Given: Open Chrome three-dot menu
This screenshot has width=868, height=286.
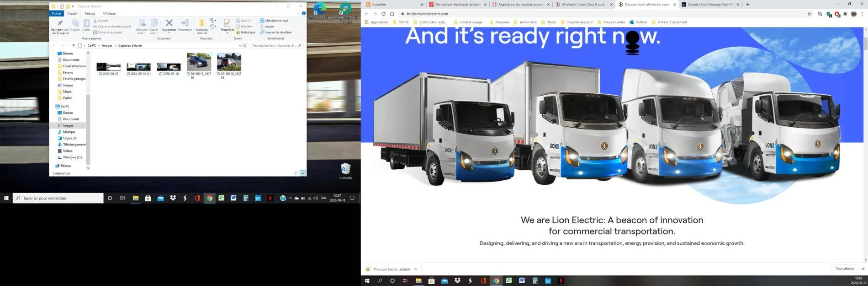Looking at the screenshot, I should (862, 14).
